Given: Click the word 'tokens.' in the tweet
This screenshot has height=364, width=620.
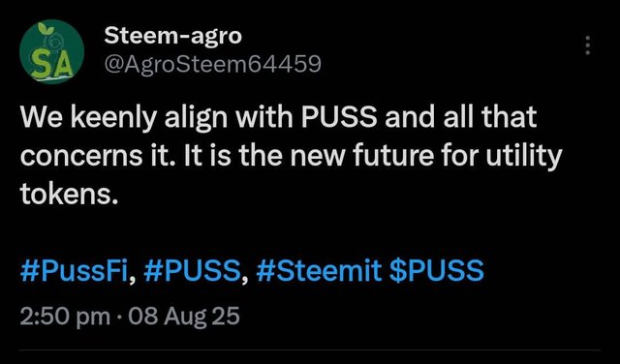Looking at the screenshot, I should tap(69, 195).
